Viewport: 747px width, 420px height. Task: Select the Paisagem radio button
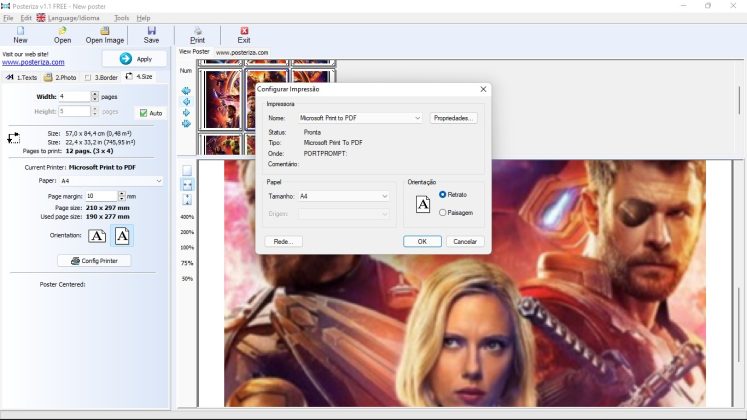(443, 212)
